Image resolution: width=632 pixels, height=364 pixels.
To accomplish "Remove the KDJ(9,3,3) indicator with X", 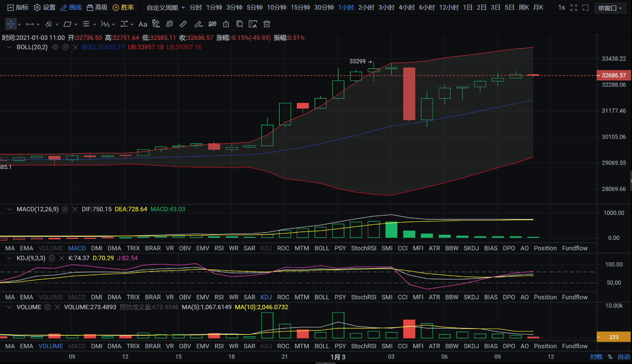I will pyautogui.click(x=62, y=258).
